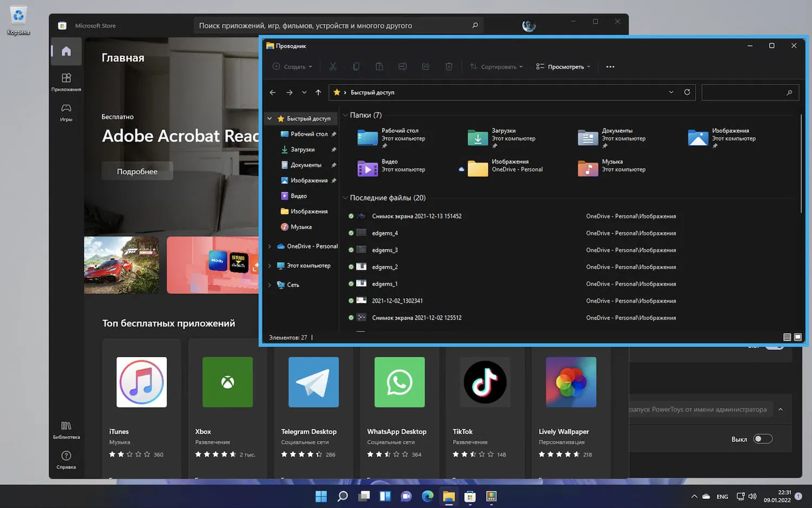Screen dimensions: 812x508
Task: Open Приложения section in Microsoft Store sidebar
Action: 66,82
